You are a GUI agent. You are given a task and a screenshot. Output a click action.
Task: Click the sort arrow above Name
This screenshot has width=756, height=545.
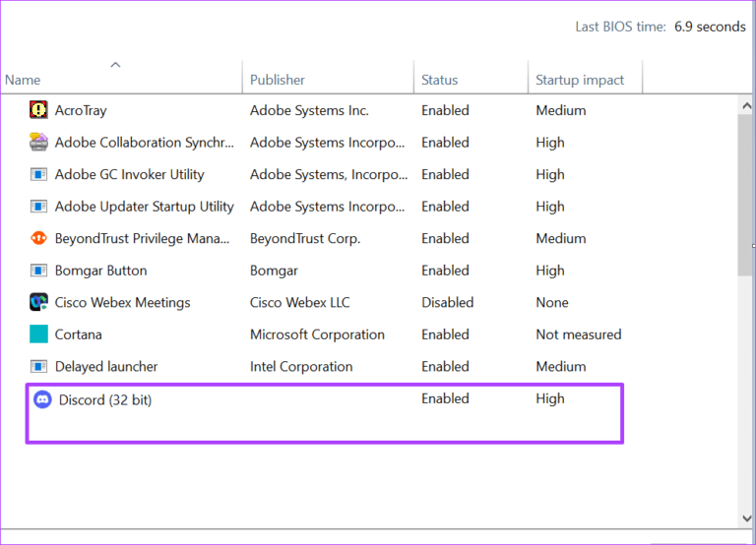[115, 65]
